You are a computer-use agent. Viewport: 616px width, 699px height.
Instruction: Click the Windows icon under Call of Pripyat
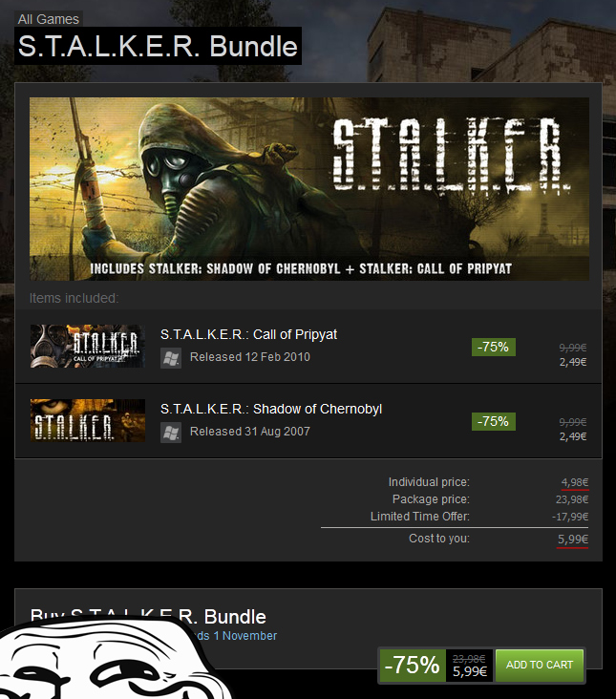point(171,357)
